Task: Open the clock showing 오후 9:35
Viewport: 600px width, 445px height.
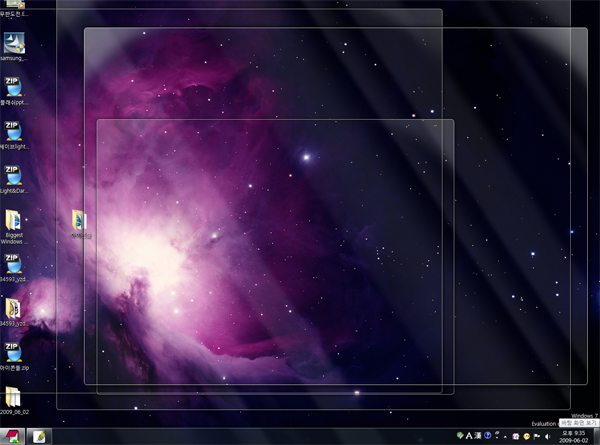Action: tap(574, 437)
